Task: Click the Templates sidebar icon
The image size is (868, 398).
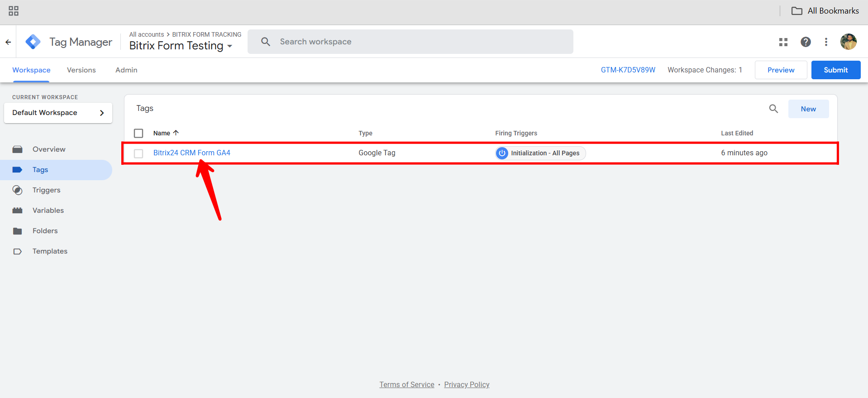Action: point(18,251)
